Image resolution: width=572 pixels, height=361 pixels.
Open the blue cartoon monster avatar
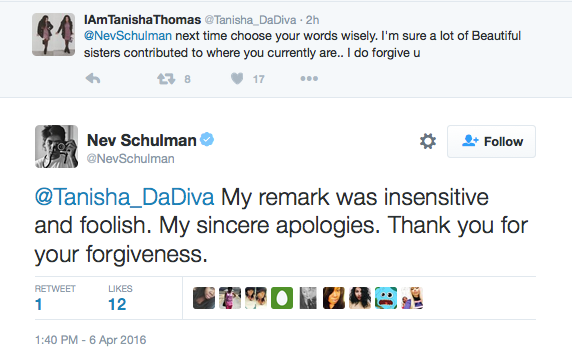click(386, 298)
